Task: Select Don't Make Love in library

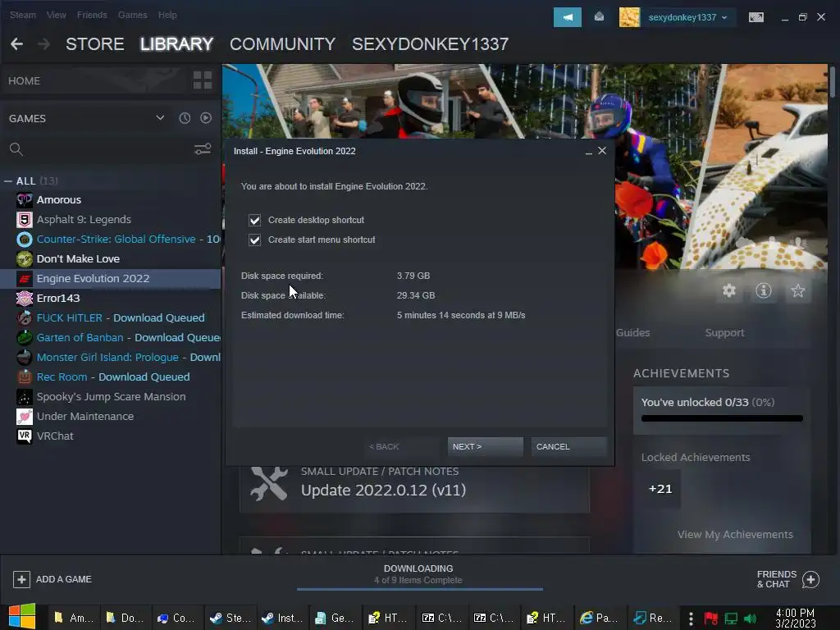Action: point(112,259)
